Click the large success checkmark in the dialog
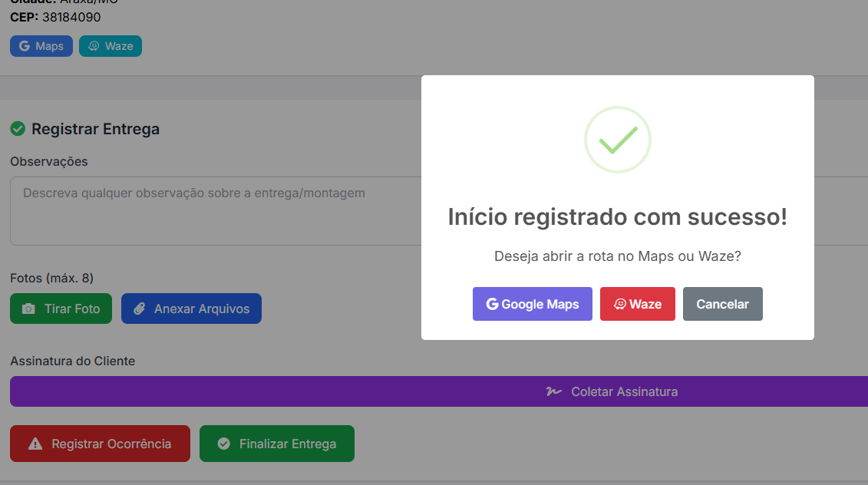Image resolution: width=868 pixels, height=485 pixels. click(x=618, y=140)
